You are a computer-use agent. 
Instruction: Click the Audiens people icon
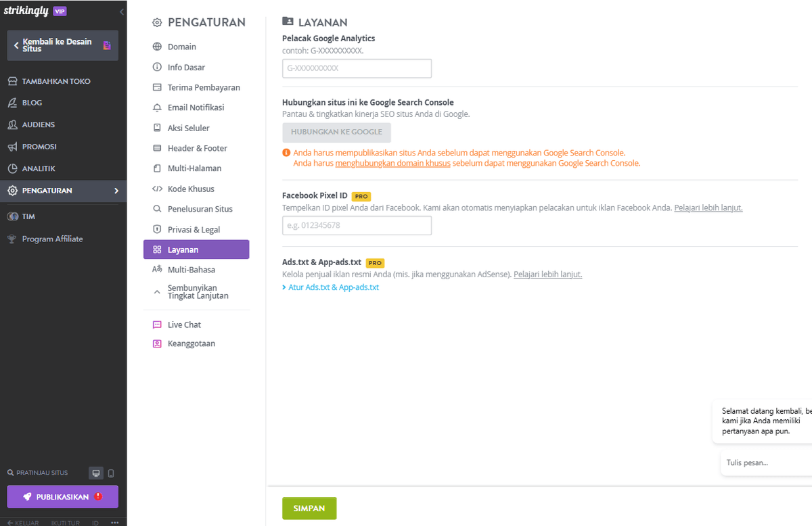click(12, 125)
